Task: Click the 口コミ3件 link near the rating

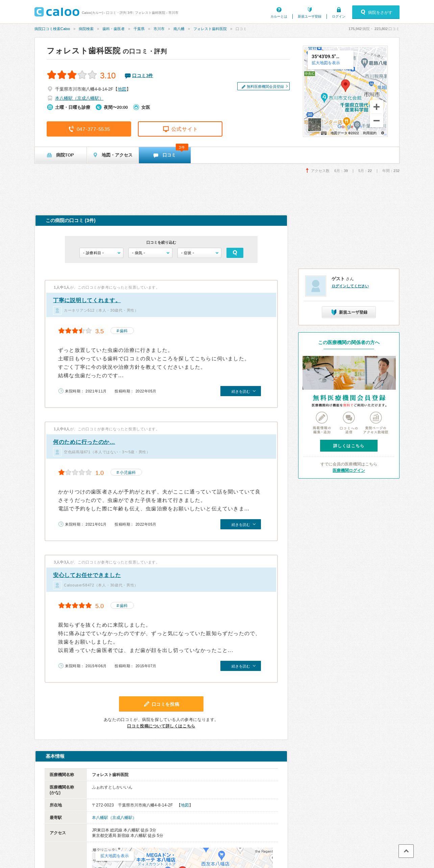Action: (x=142, y=76)
